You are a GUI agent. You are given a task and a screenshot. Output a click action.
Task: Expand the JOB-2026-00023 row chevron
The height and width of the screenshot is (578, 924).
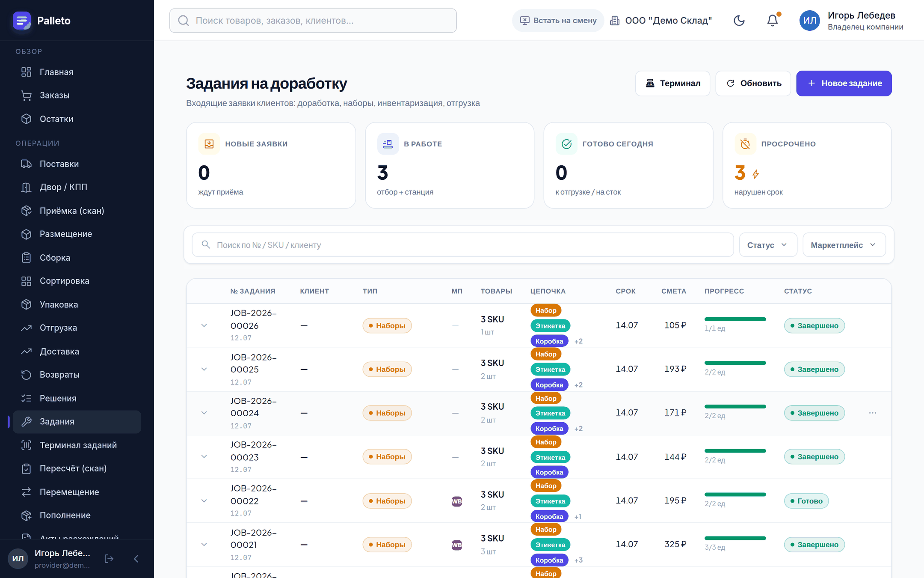click(204, 456)
